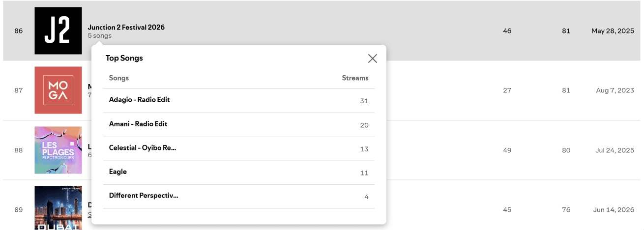Click the Top Songs popup title
This screenshot has height=230, width=644.
[x=124, y=58]
